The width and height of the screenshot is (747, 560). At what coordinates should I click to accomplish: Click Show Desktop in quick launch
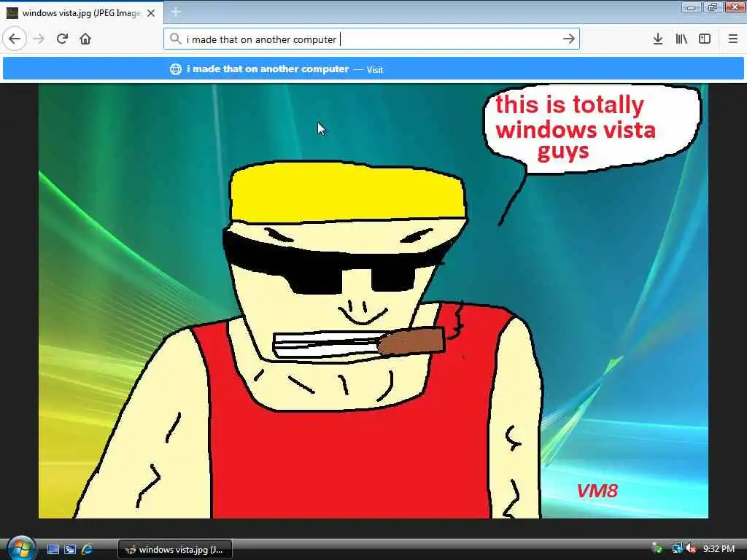point(53,550)
